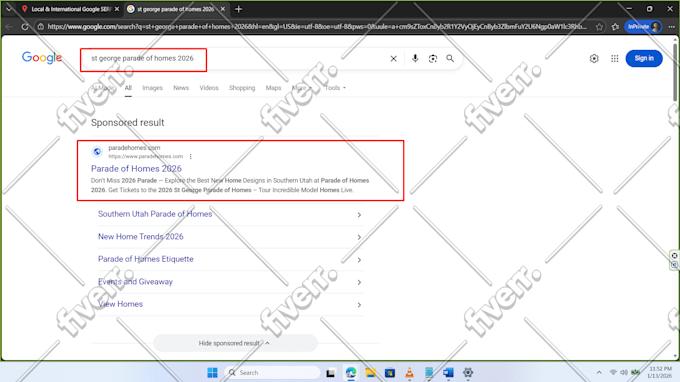The width and height of the screenshot is (680, 382).
Task: Expand chevron beside Southern Utah Parade of Homes
Action: (x=359, y=215)
